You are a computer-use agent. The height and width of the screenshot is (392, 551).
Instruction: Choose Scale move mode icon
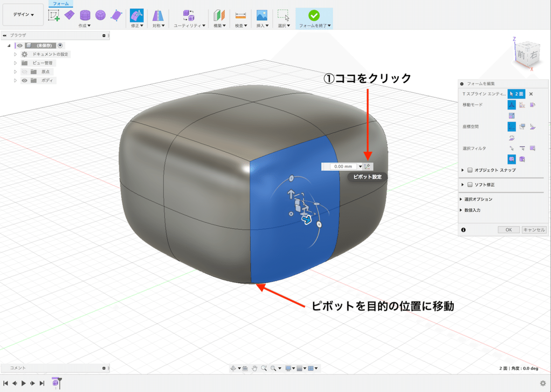click(x=512, y=116)
